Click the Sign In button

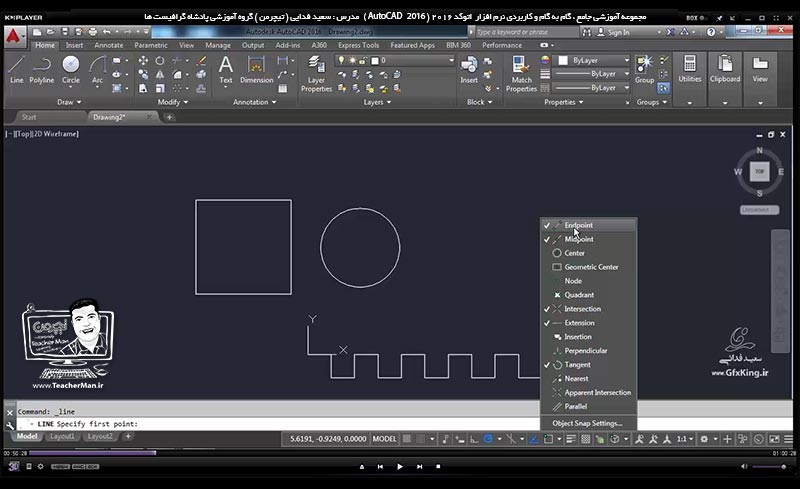tap(614, 32)
